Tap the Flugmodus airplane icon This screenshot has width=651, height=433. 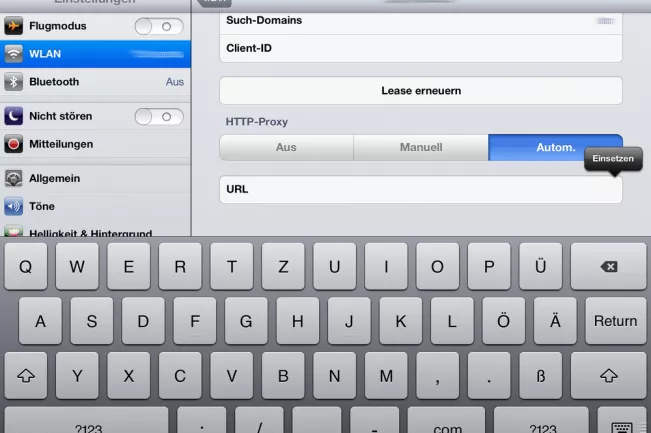pyautogui.click(x=14, y=26)
